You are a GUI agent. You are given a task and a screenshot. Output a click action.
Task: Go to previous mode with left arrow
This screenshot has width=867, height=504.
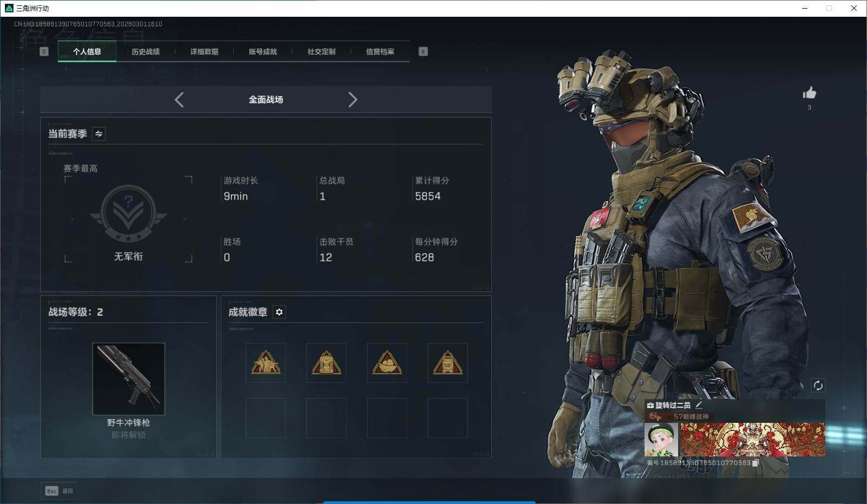point(179,100)
